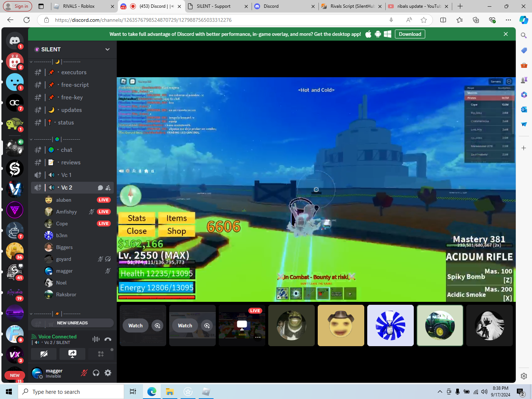Image resolution: width=532 pixels, height=399 pixels.
Task: Switch to the plain Discord browser tab
Action: [x=284, y=6]
